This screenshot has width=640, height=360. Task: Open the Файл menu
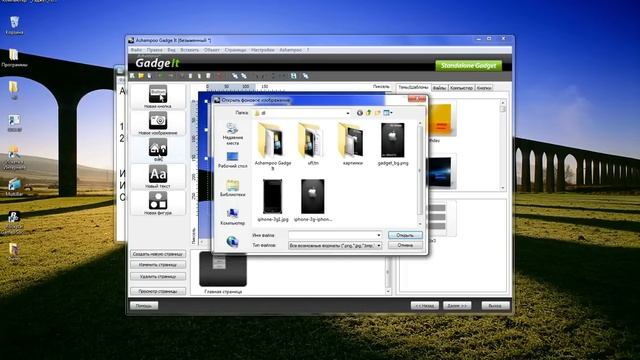(136, 50)
